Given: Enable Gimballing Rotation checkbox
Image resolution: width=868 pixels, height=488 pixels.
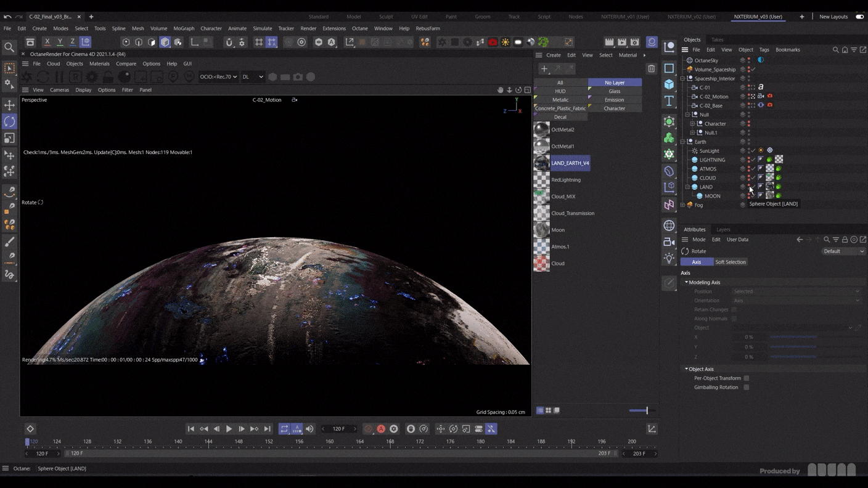Looking at the screenshot, I should [746, 388].
